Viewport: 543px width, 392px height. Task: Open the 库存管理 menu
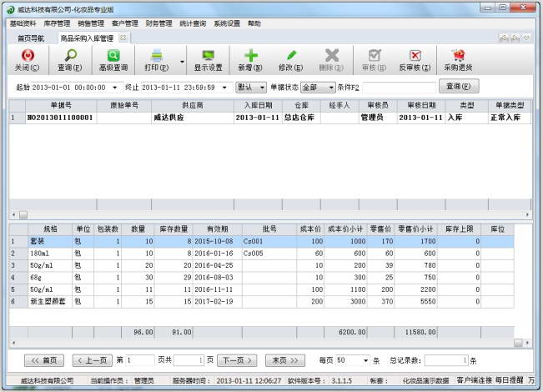tap(57, 23)
